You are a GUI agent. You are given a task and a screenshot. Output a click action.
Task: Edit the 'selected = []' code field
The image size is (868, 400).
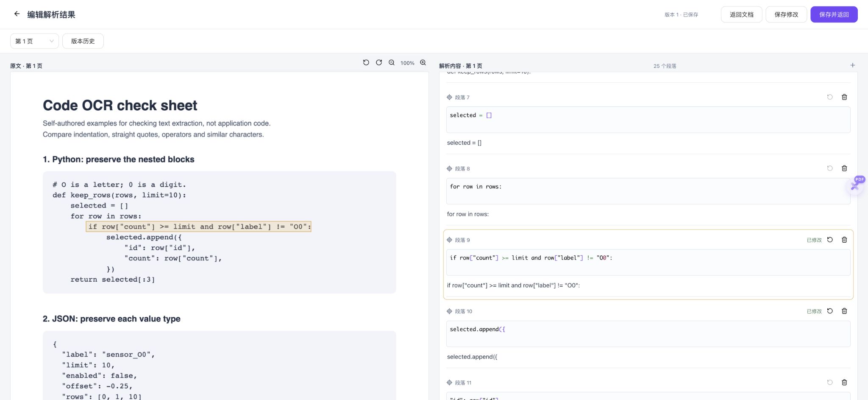[648, 120]
